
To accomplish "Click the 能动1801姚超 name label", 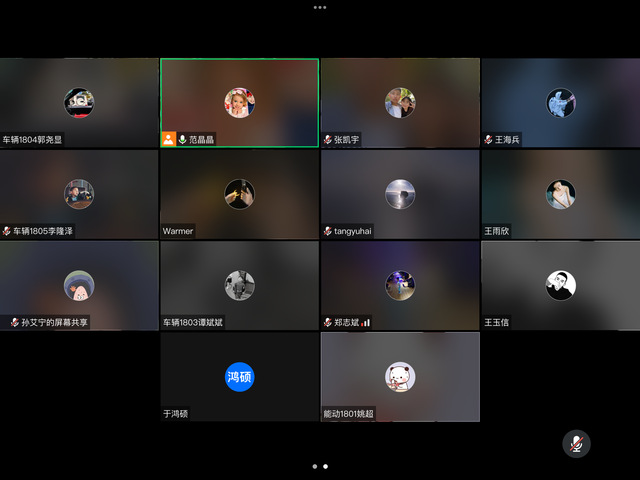I will click(x=349, y=413).
